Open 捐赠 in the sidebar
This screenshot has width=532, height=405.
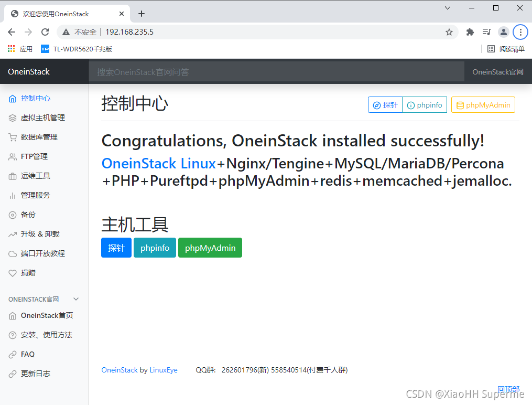pyautogui.click(x=28, y=273)
